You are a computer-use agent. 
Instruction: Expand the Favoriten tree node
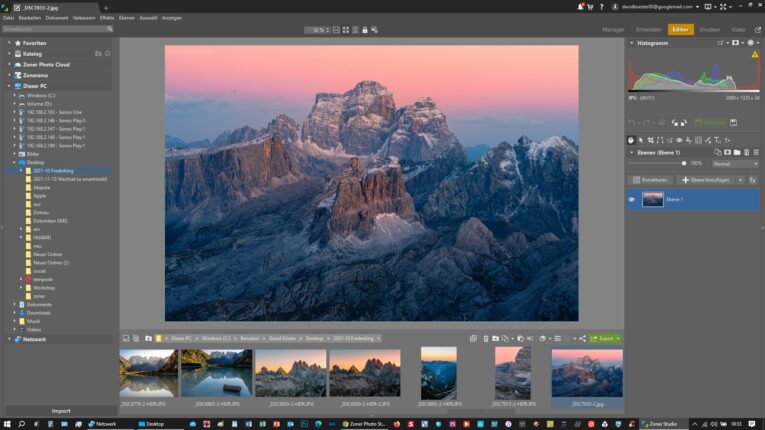10,43
